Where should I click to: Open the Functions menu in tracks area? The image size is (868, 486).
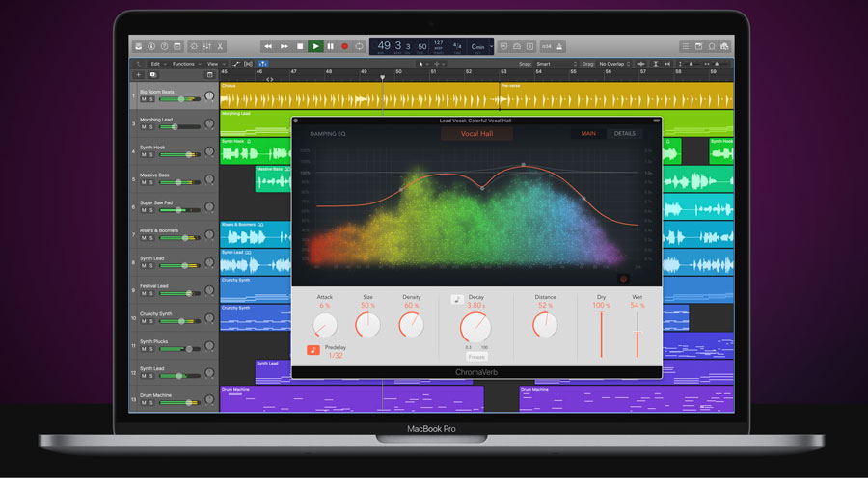pyautogui.click(x=183, y=64)
